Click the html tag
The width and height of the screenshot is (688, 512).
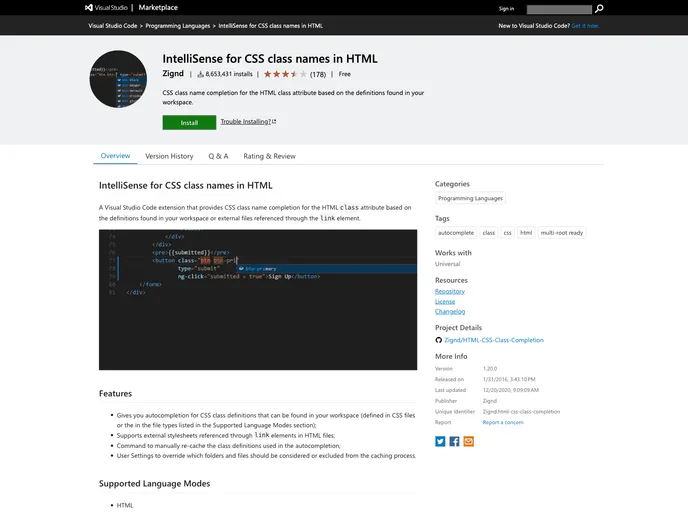click(526, 233)
